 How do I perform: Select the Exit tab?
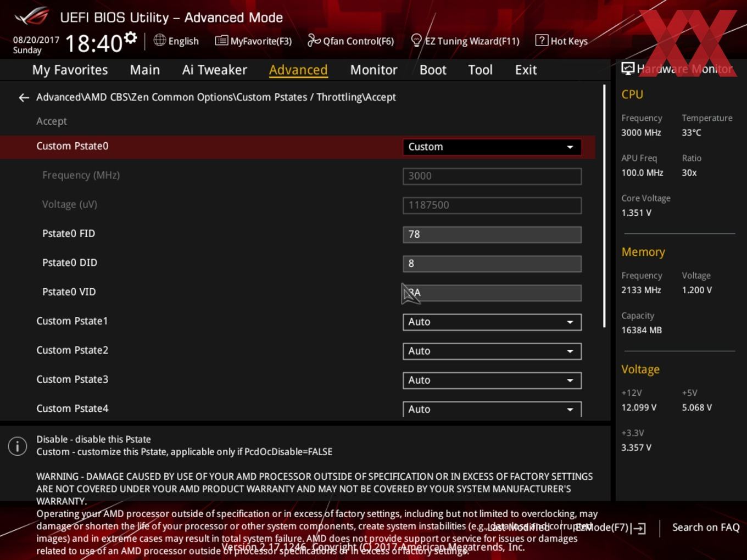526,70
